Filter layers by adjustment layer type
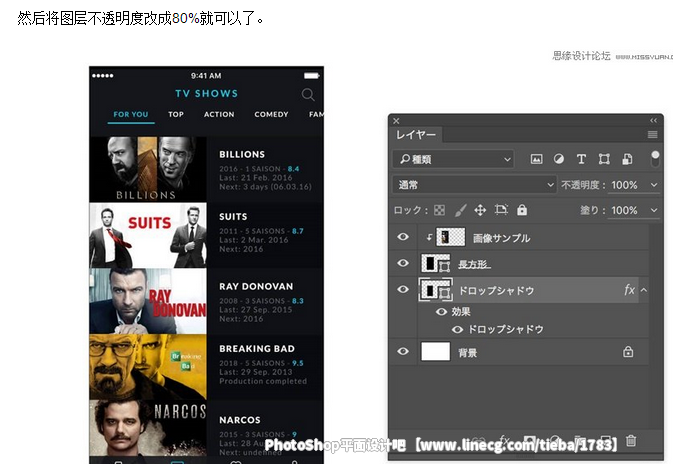 [559, 159]
